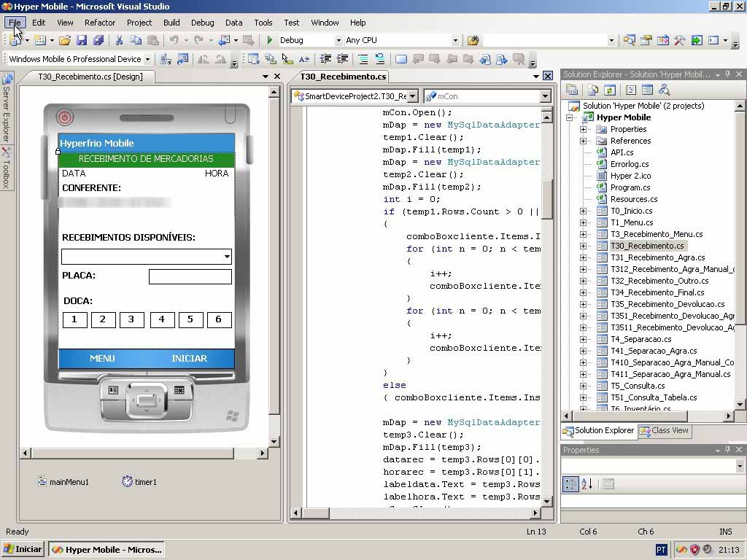747x560 pixels.
Task: Open the Toolbox hammer-and-wrench icon
Action: (x=679, y=41)
